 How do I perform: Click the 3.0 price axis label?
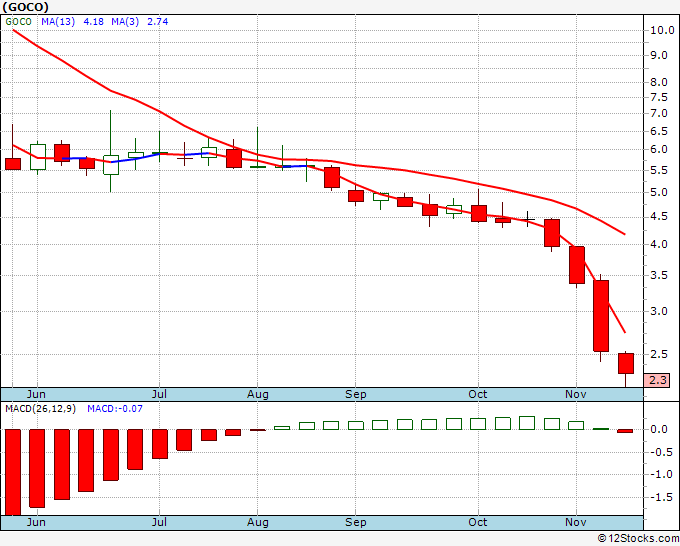(658, 311)
